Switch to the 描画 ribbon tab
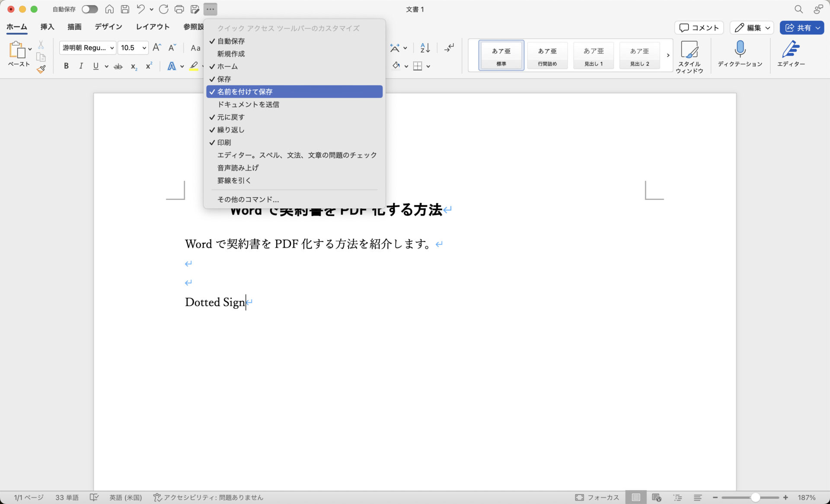830x504 pixels. tap(74, 27)
